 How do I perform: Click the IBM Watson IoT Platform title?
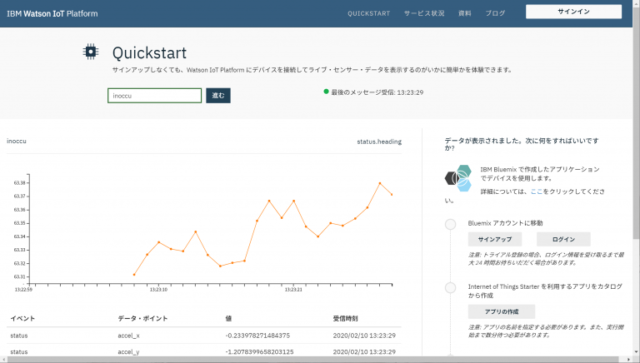[x=52, y=13]
